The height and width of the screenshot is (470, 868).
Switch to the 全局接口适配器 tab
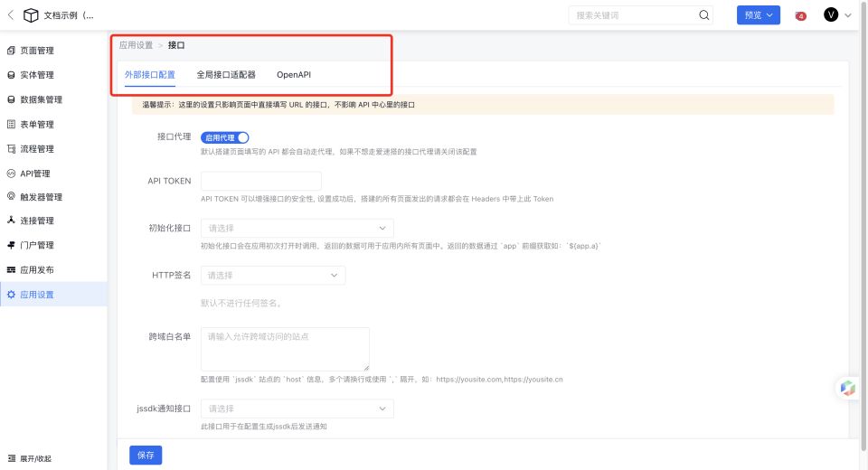[x=226, y=75]
